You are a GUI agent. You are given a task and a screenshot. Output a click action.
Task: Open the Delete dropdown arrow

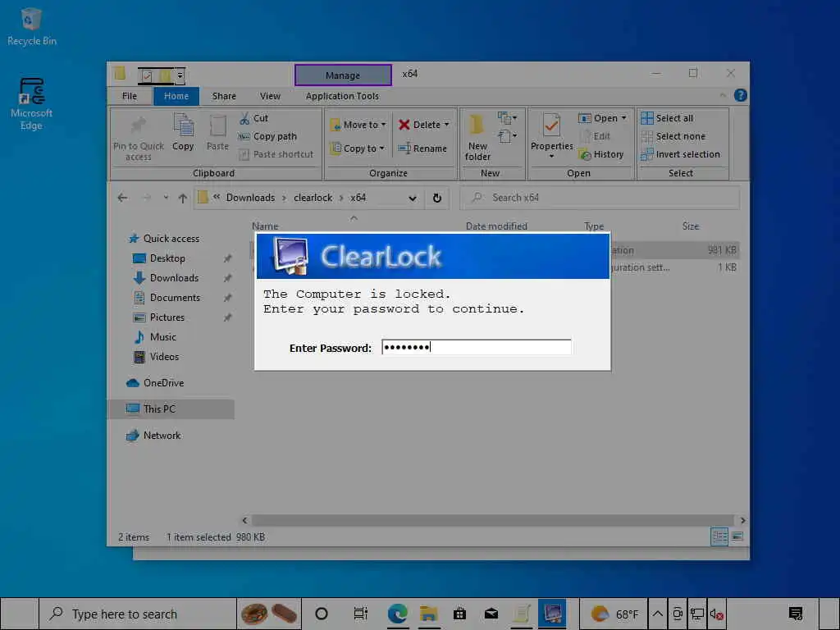pos(447,125)
